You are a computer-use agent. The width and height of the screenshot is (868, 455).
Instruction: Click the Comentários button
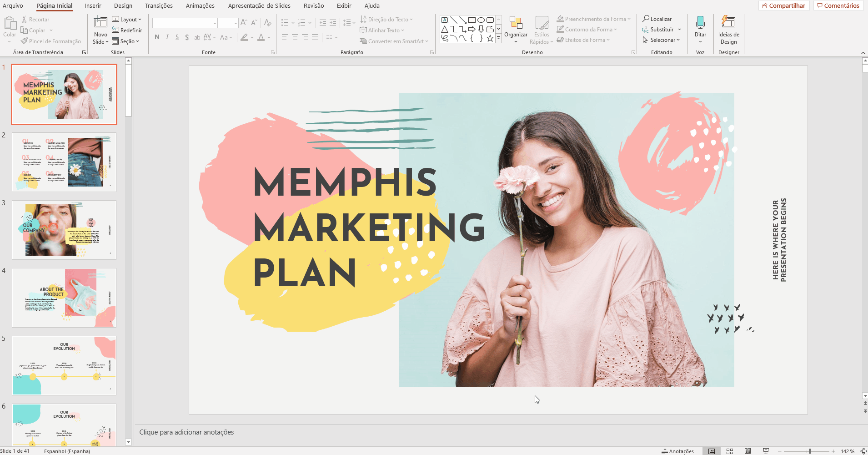point(838,5)
